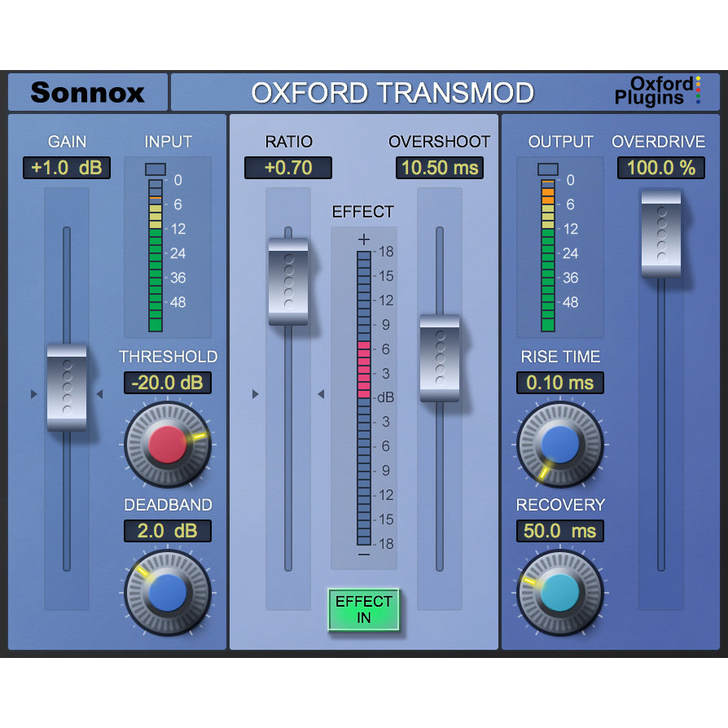Toggle the EFFECT IN switch
The height and width of the screenshot is (728, 728).
coord(363,611)
